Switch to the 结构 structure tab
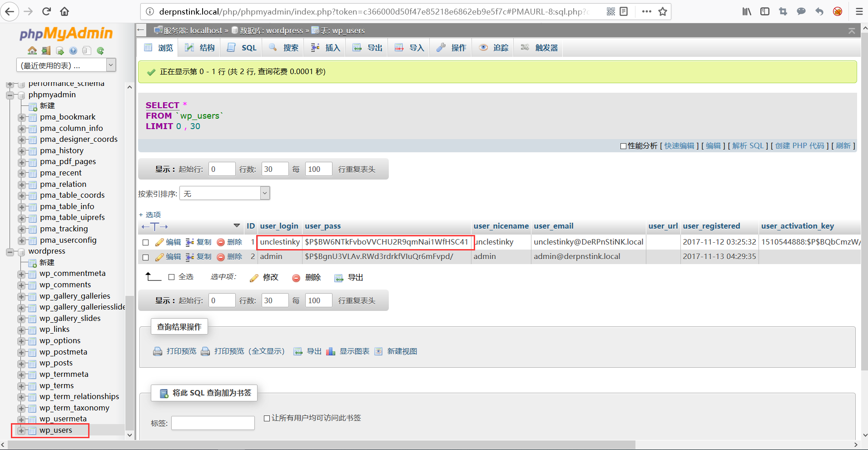 point(200,48)
